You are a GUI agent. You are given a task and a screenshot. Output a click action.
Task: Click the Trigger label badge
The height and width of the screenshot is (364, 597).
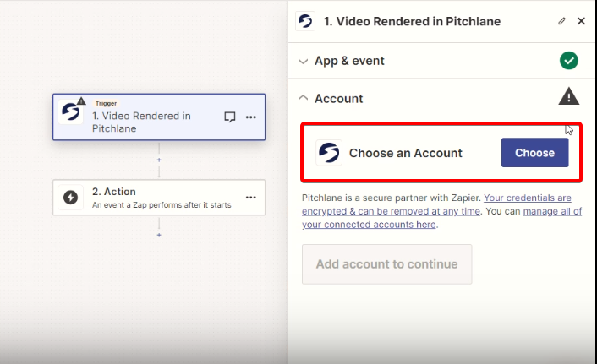(106, 103)
